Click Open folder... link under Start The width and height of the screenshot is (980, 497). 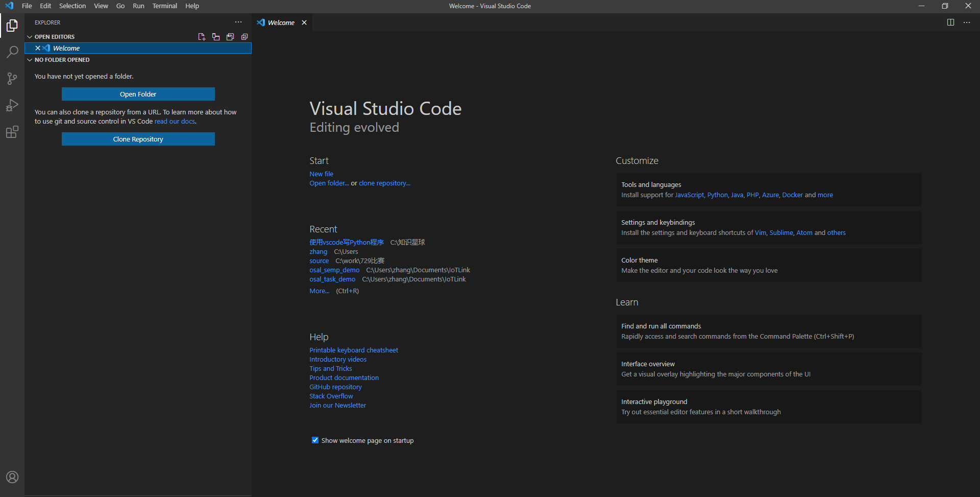[x=329, y=183]
